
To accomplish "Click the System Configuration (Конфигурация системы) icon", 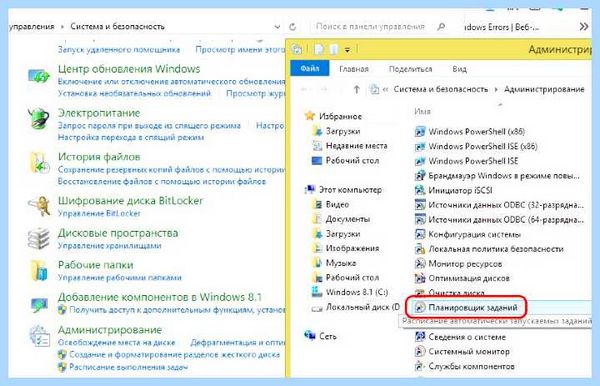I will [420, 234].
